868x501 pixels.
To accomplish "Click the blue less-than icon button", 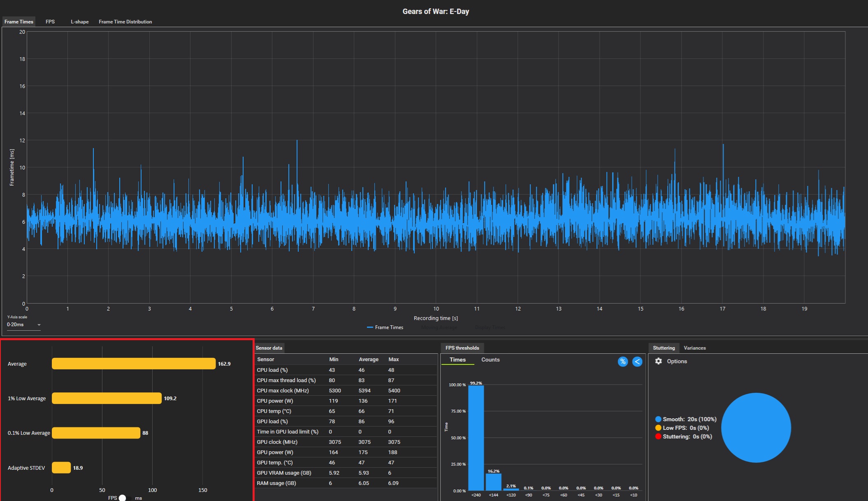I will click(x=637, y=362).
